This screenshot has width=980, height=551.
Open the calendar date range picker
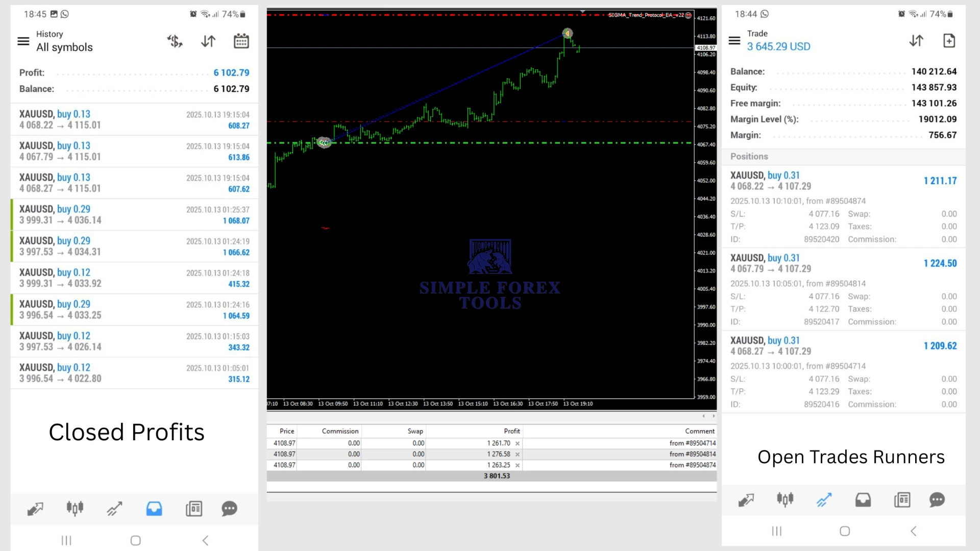241,41
